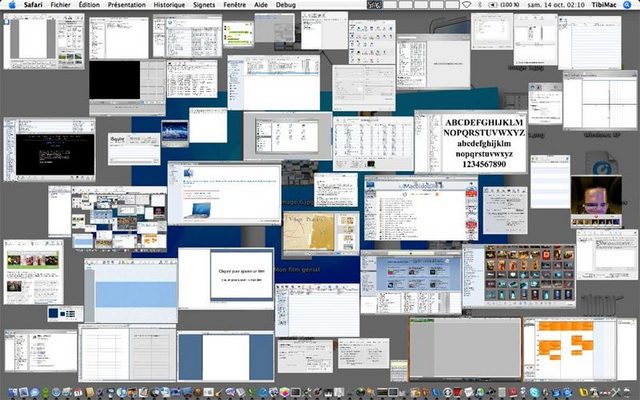Viewport: 640px width, 400px height.
Task: Open the Aide menu
Action: pyautogui.click(x=261, y=5)
